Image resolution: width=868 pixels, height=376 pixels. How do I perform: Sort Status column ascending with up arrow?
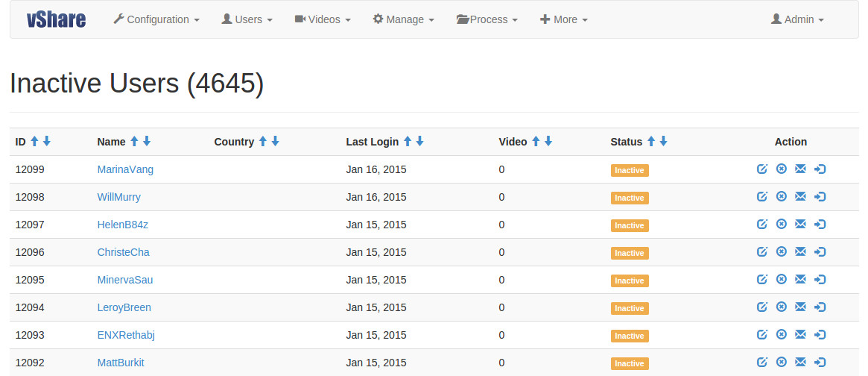pos(651,142)
